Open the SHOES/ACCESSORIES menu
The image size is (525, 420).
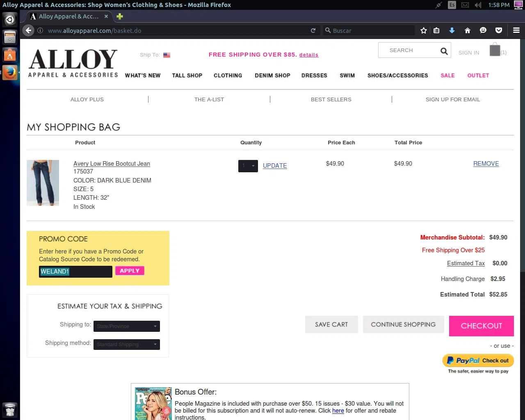click(398, 75)
